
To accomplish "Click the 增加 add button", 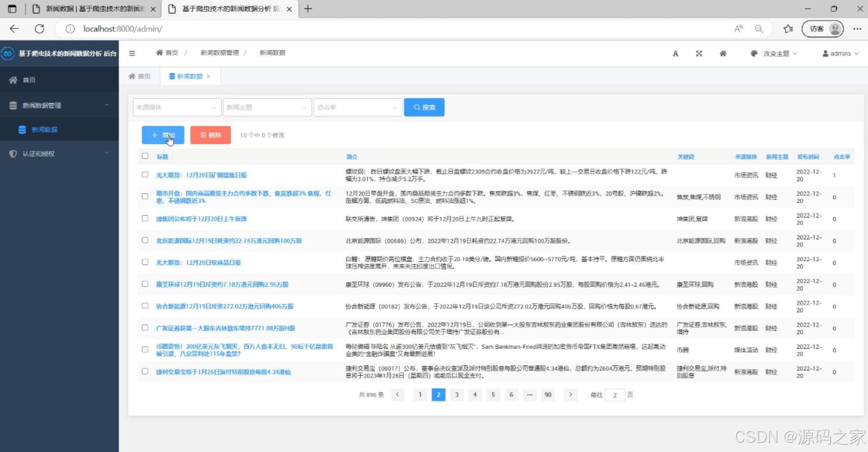I will tap(163, 135).
